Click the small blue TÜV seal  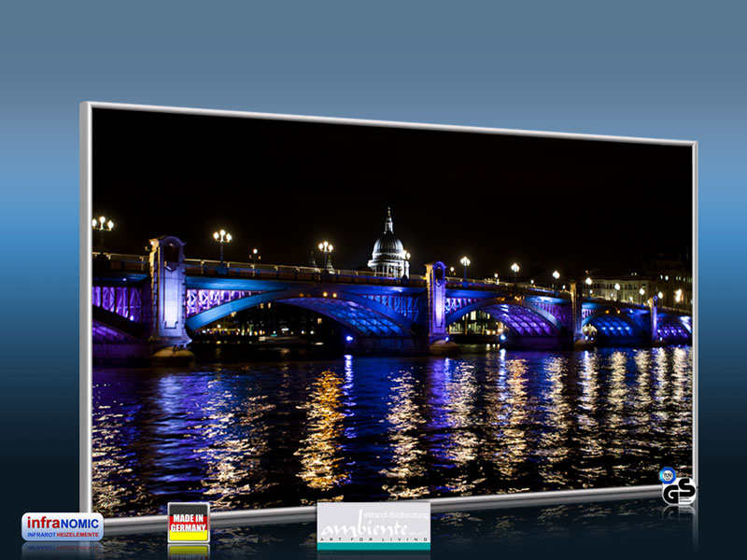[667, 474]
